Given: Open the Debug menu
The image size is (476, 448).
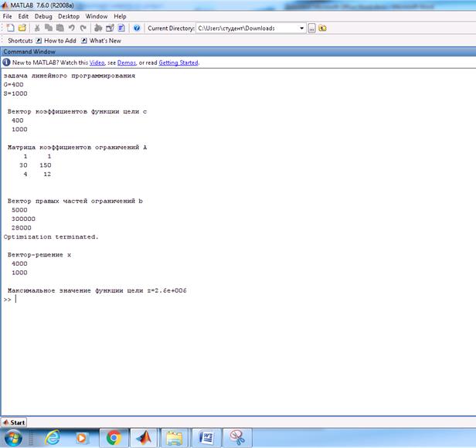Looking at the screenshot, I should pos(43,16).
